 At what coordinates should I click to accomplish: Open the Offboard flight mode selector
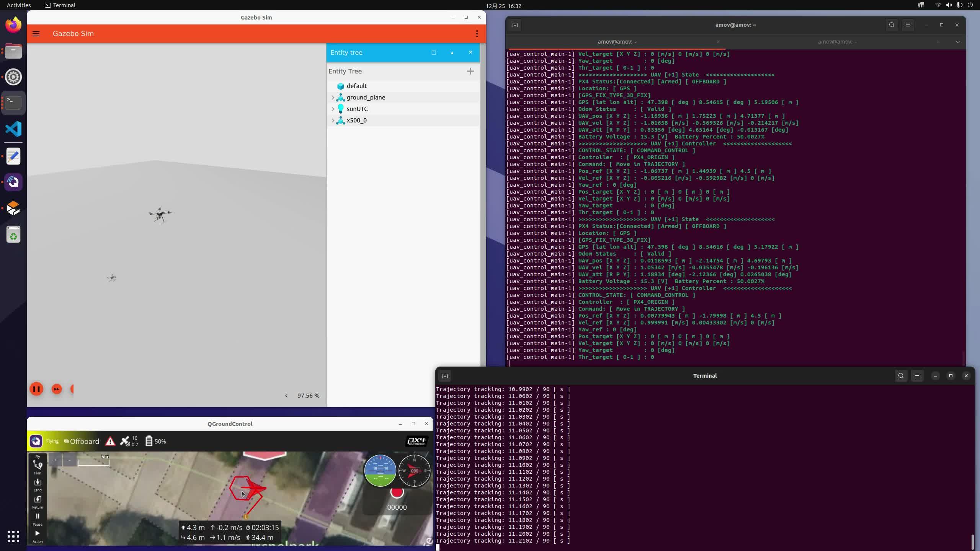(82, 441)
